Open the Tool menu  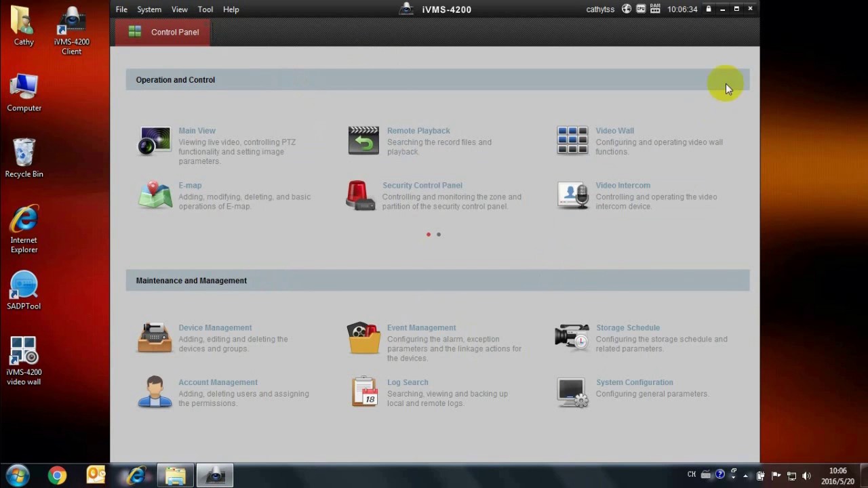(205, 9)
